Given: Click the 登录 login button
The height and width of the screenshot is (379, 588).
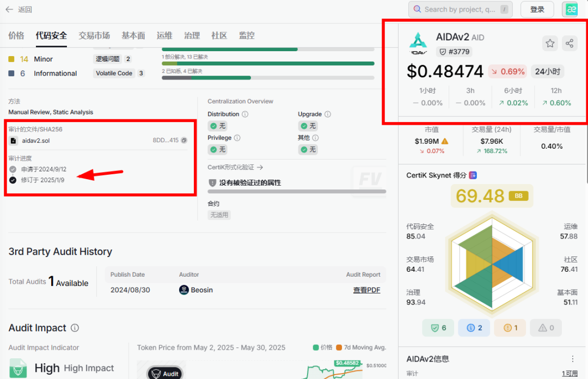Looking at the screenshot, I should [x=537, y=9].
